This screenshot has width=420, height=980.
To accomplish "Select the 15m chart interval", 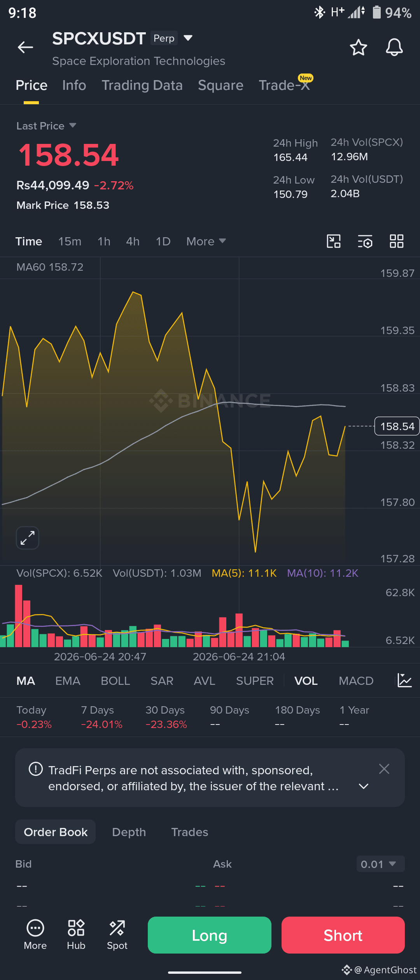I will [70, 241].
